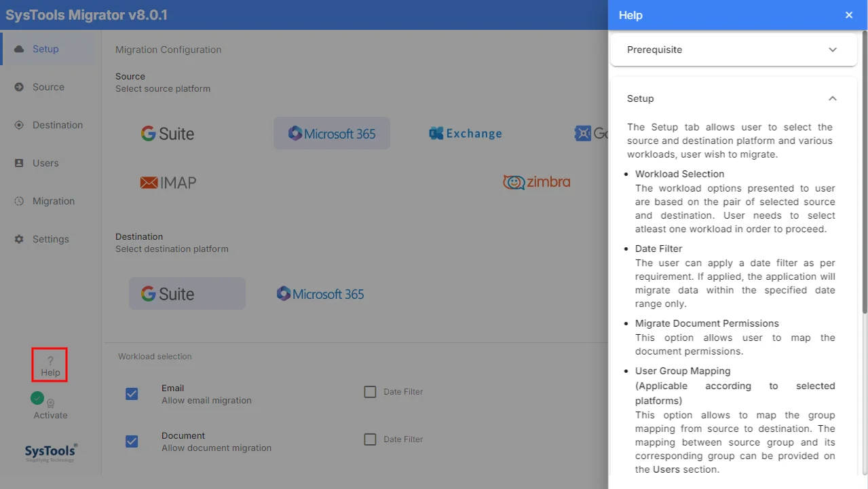The image size is (868, 489).
Task: Uncheck the Document workload checkbox
Action: (132, 441)
